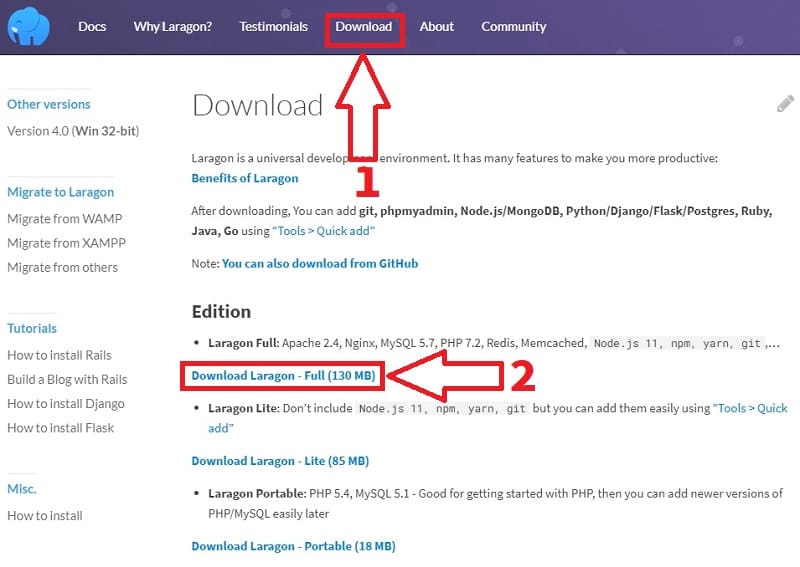Viewport: 800px width, 567px height.
Task: Go to Testimonials in navigation
Action: (274, 27)
